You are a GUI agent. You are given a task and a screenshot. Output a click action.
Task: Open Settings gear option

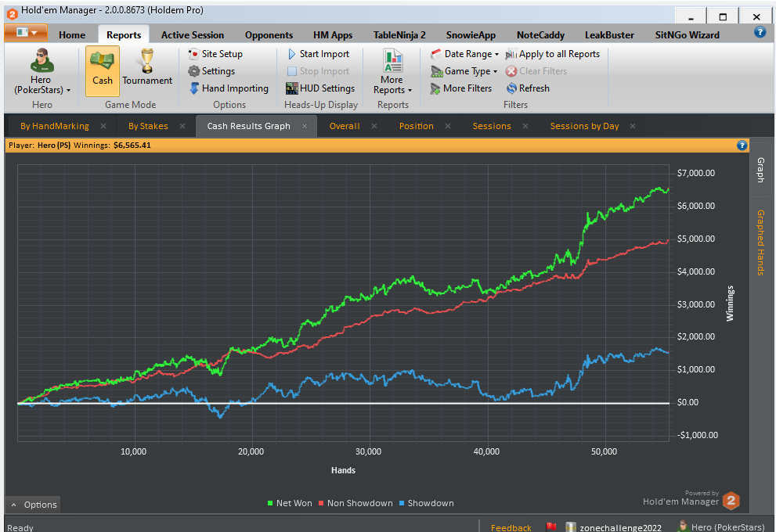click(211, 71)
